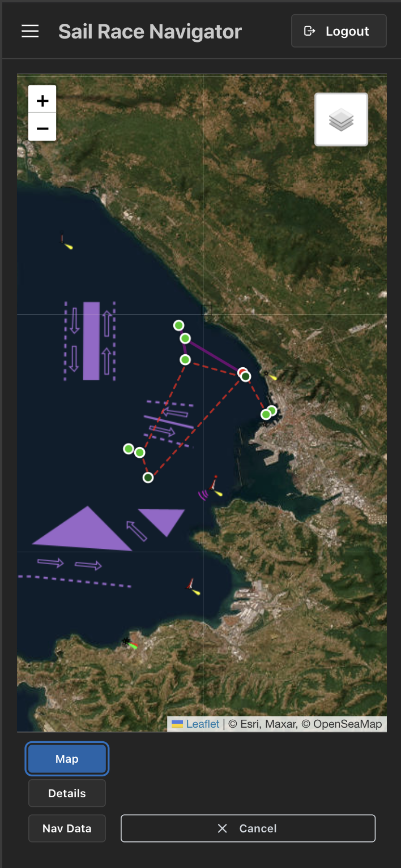Screen dimensions: 401x868
Task: Switch to the Map tab
Action: coord(67,759)
